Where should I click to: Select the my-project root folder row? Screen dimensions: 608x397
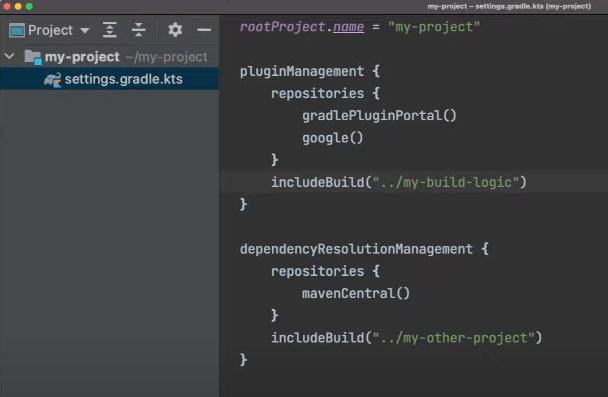click(x=109, y=57)
